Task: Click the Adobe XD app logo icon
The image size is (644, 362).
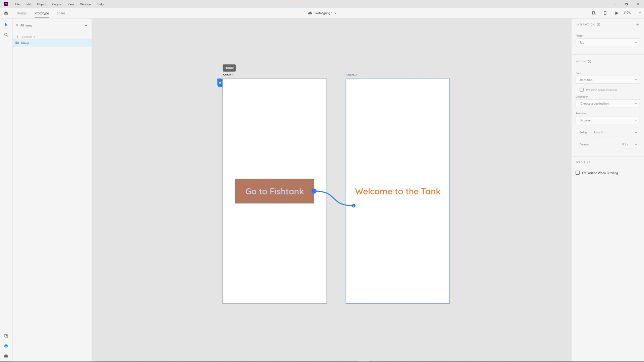Action: (6, 4)
